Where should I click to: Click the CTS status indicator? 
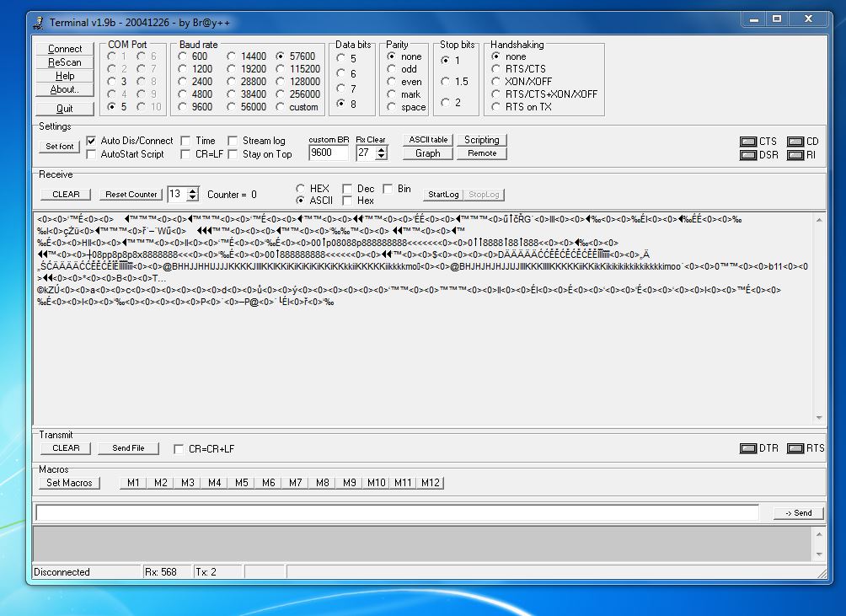(747, 142)
